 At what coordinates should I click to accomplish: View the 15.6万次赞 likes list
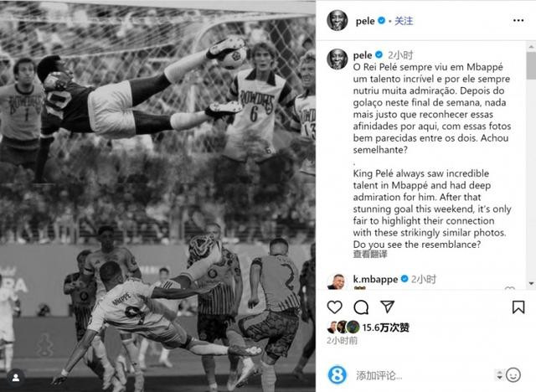[x=385, y=328]
